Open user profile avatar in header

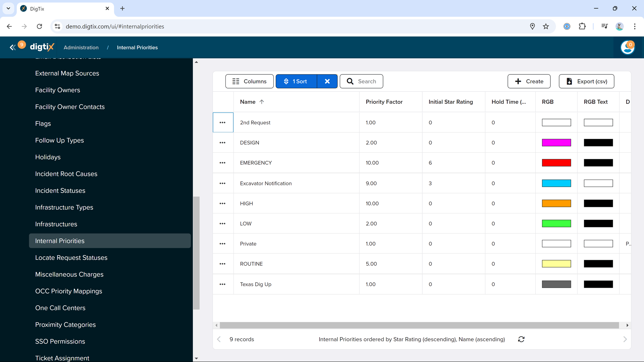click(627, 48)
